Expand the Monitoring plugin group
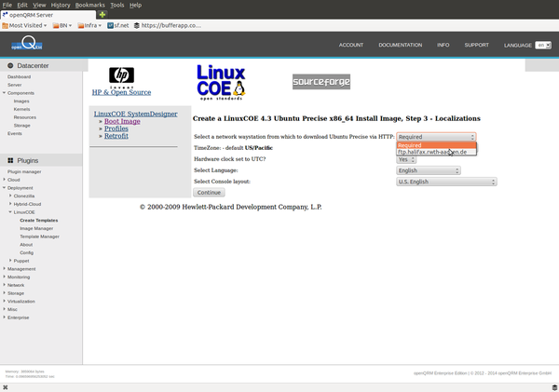This screenshot has height=392, width=559. click(5, 277)
